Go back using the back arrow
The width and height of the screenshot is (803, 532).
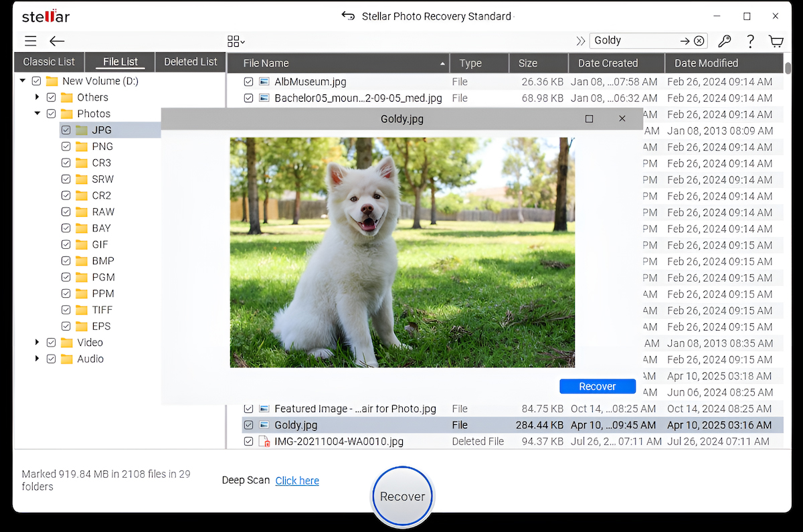click(57, 41)
